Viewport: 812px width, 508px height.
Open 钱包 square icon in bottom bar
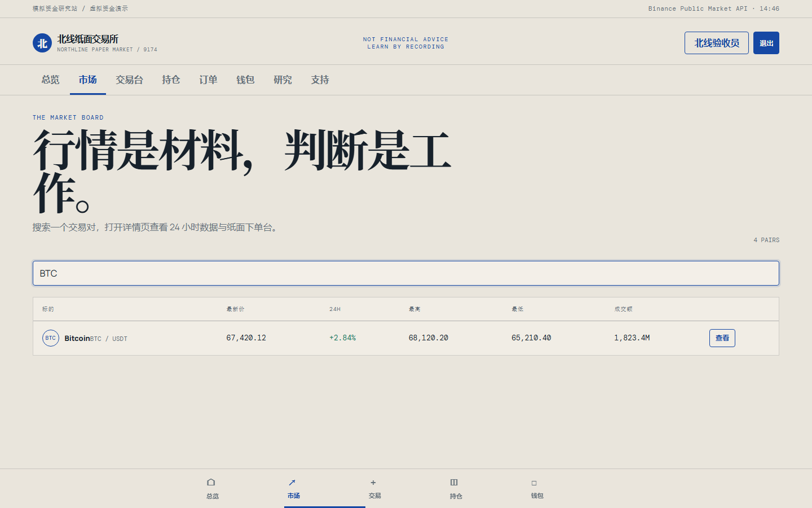click(534, 483)
